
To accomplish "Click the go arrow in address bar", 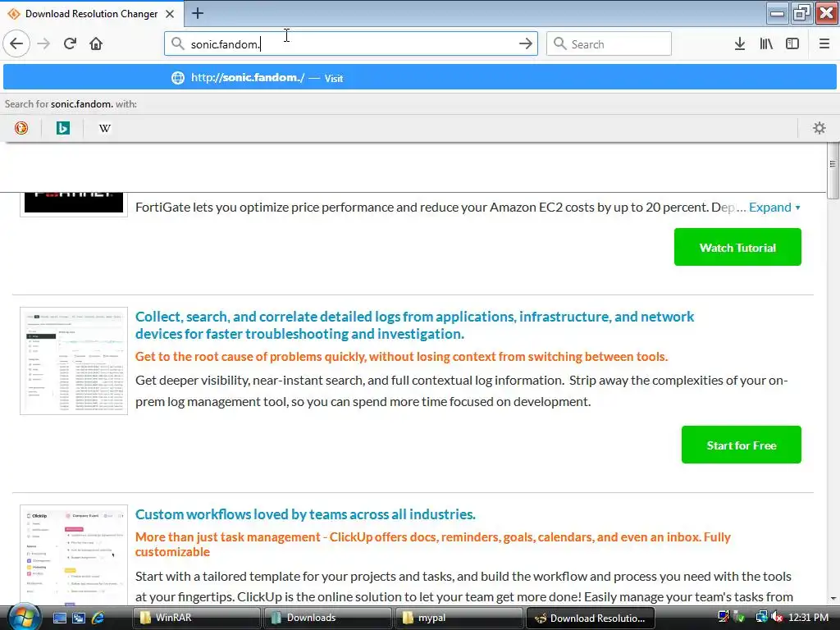I will click(x=526, y=43).
